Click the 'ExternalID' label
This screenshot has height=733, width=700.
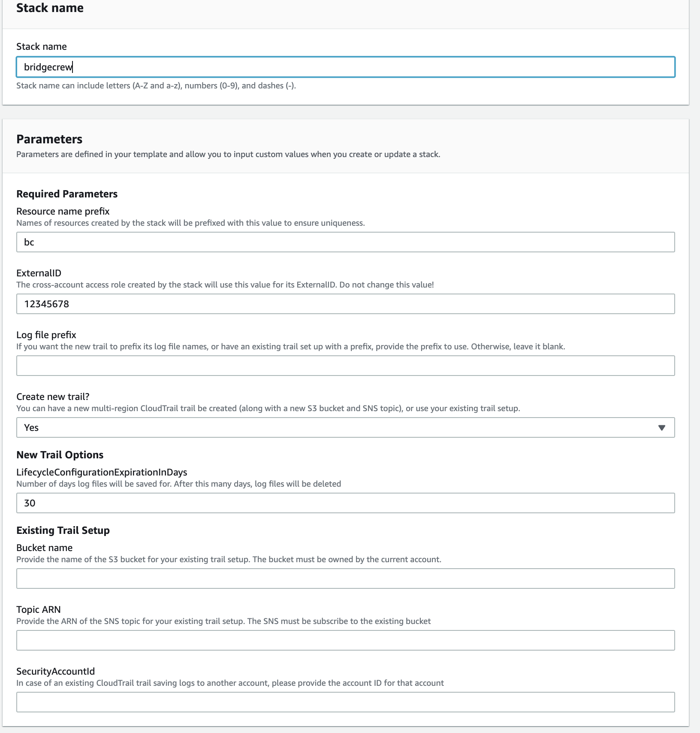(39, 273)
